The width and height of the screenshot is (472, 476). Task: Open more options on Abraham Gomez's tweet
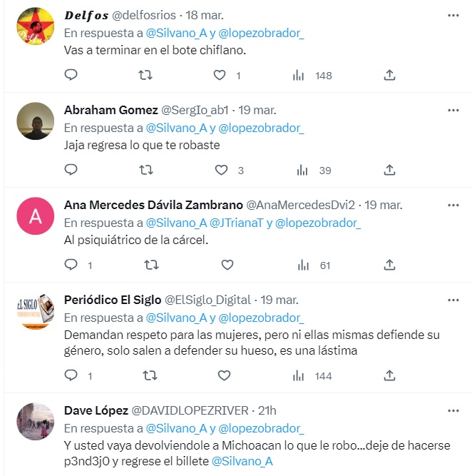[x=453, y=110]
